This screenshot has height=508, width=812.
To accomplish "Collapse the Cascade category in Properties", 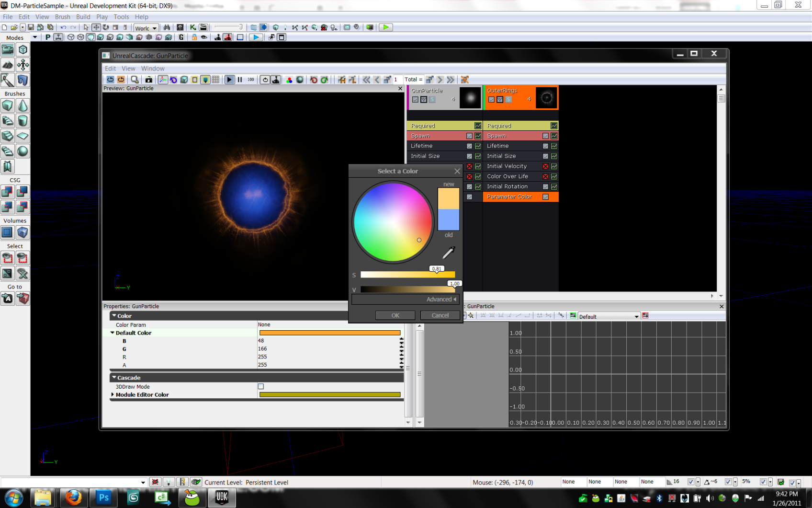I will (x=114, y=378).
